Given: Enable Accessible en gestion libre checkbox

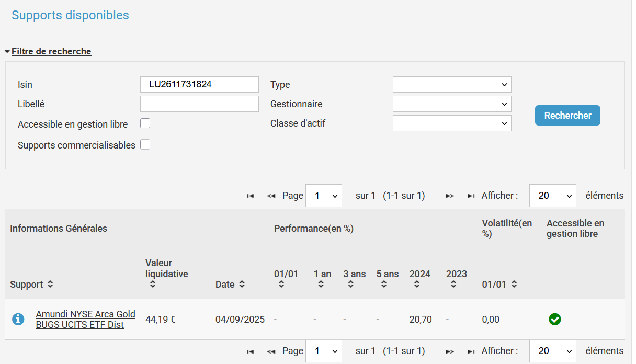Looking at the screenshot, I should point(145,124).
